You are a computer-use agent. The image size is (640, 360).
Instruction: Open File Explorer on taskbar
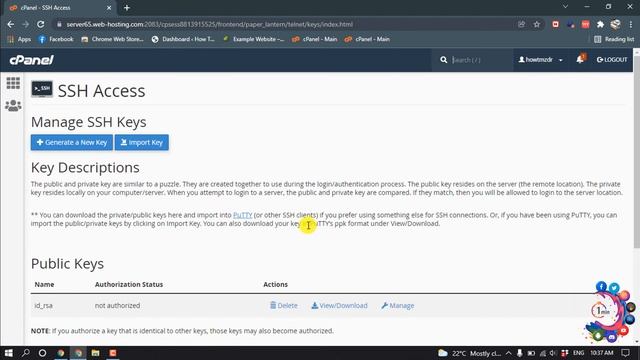pyautogui.click(x=96, y=353)
